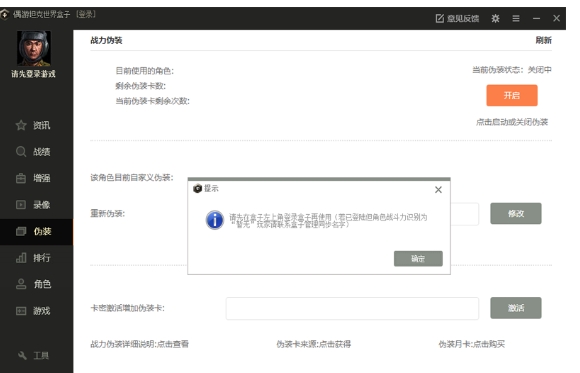Viewport: 580px width, 373px height.
Task: Click the 意见反馈 feedback link
Action: (457, 18)
